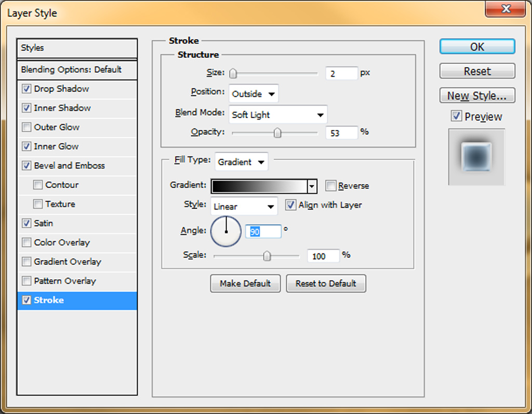Viewport: 532px width, 414px height.
Task: Enable the Texture checkbox
Action: click(x=37, y=204)
